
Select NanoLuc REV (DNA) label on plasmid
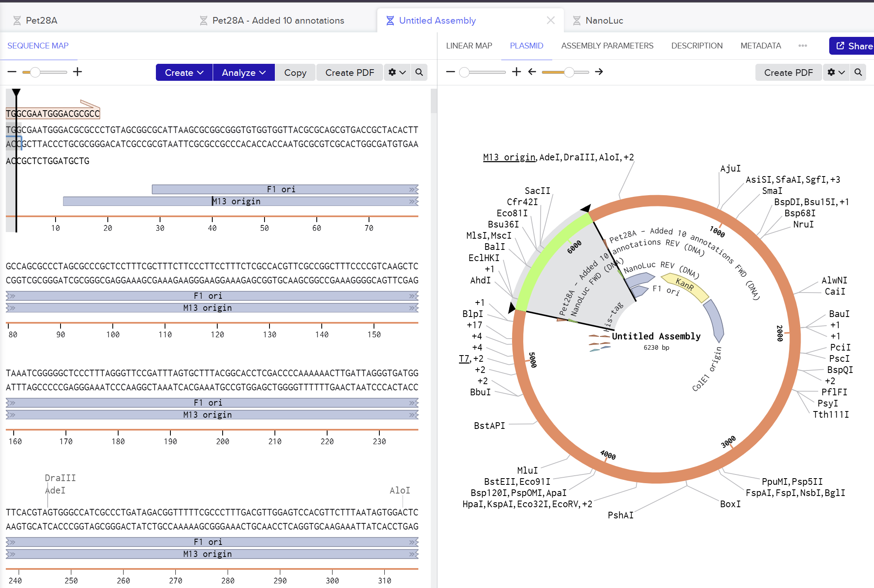pyautogui.click(x=662, y=269)
